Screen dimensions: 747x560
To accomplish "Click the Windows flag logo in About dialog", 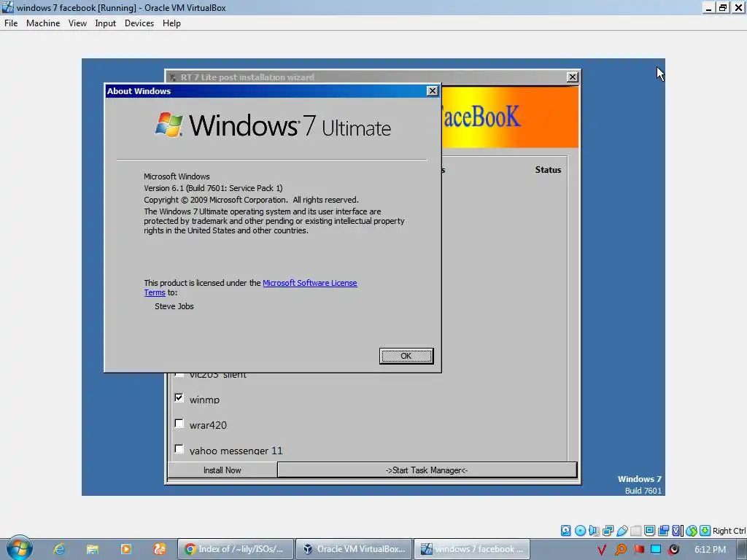I will coord(169,124).
